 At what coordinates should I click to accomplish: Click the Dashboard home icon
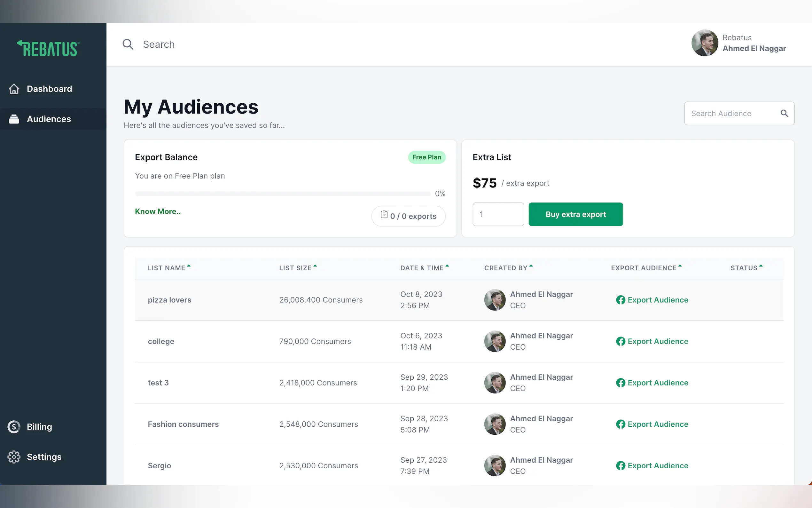point(14,89)
